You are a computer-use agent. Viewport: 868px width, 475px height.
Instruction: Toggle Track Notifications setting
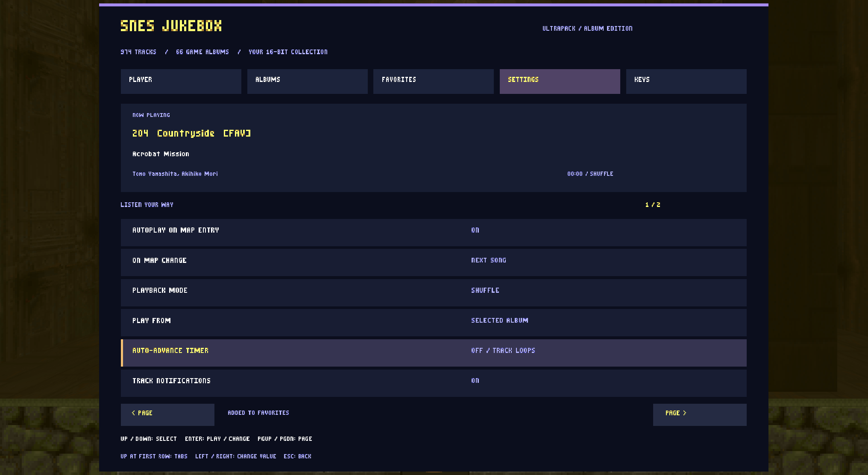pos(434,383)
